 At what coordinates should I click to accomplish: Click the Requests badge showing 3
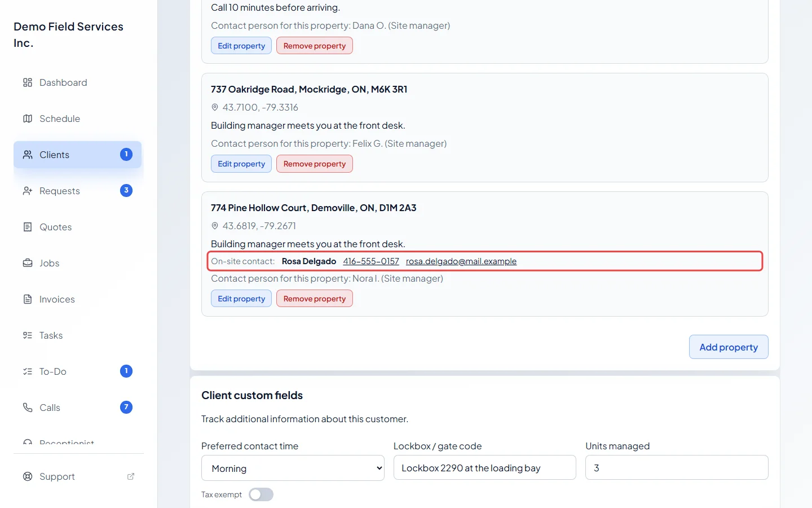(x=126, y=191)
